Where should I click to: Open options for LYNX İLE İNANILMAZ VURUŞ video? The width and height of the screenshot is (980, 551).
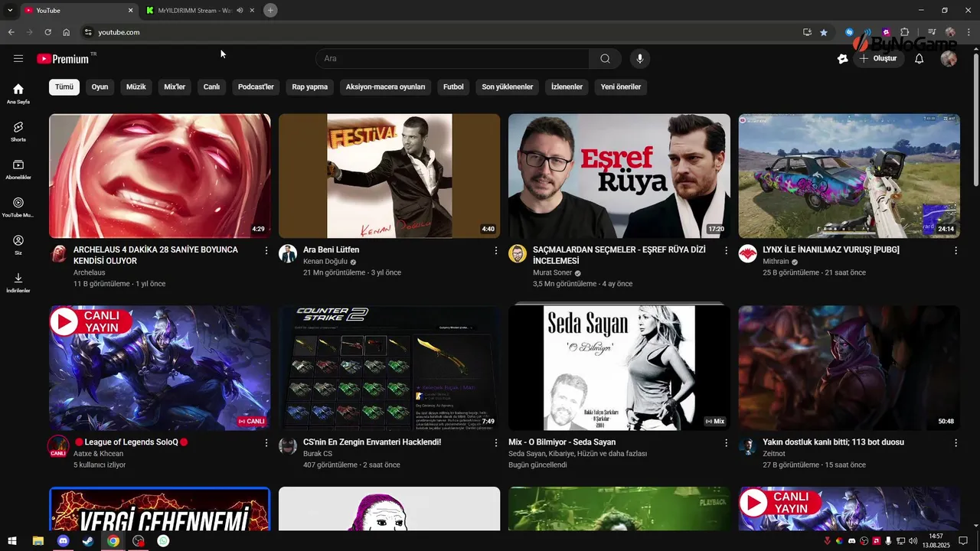coord(955,250)
